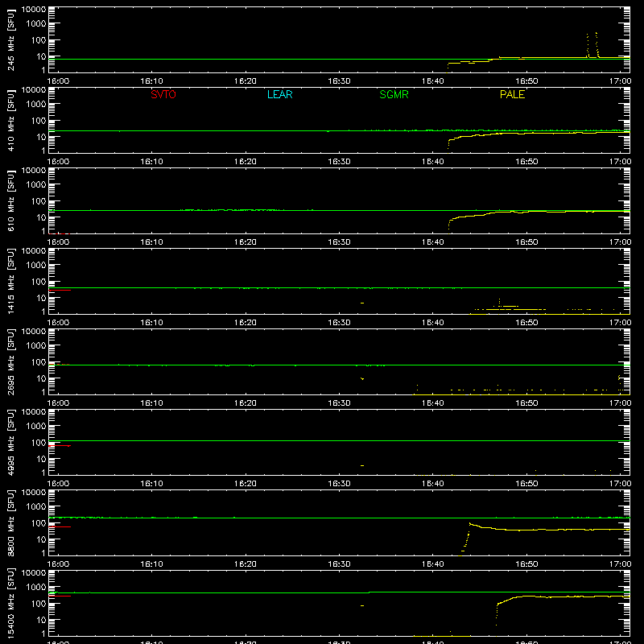Click the cyan LEAR legend label
644x644 pixels.
(279, 94)
